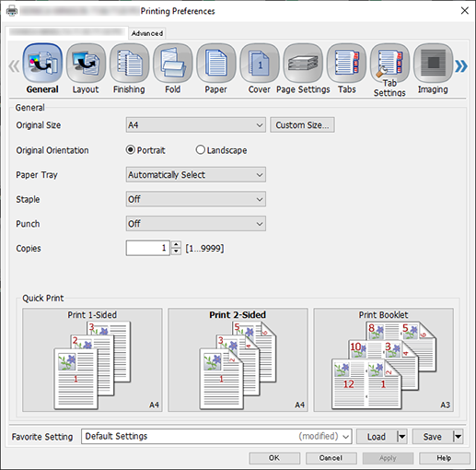Open the Page Settings icon
This screenshot has width=476, height=470.
point(303,63)
